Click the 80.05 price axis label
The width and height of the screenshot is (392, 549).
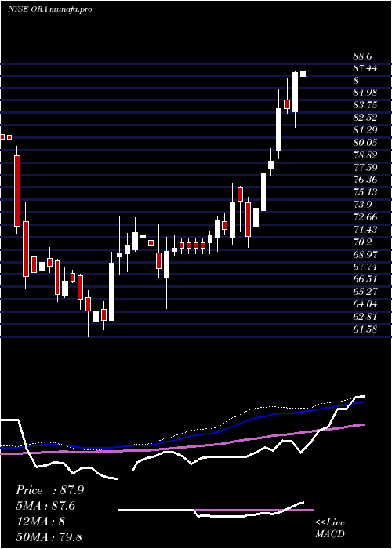(x=365, y=143)
